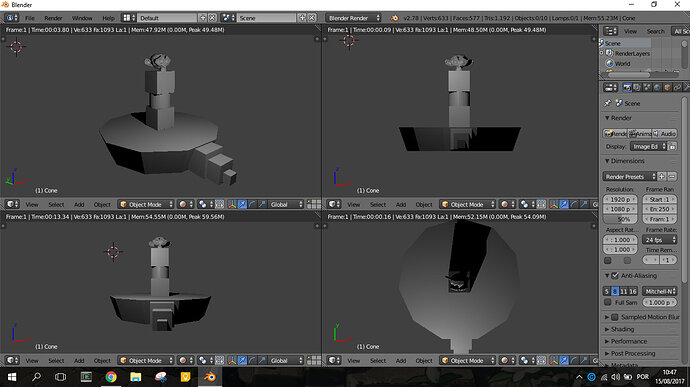Select 16 anti-aliasing samples

(x=633, y=291)
